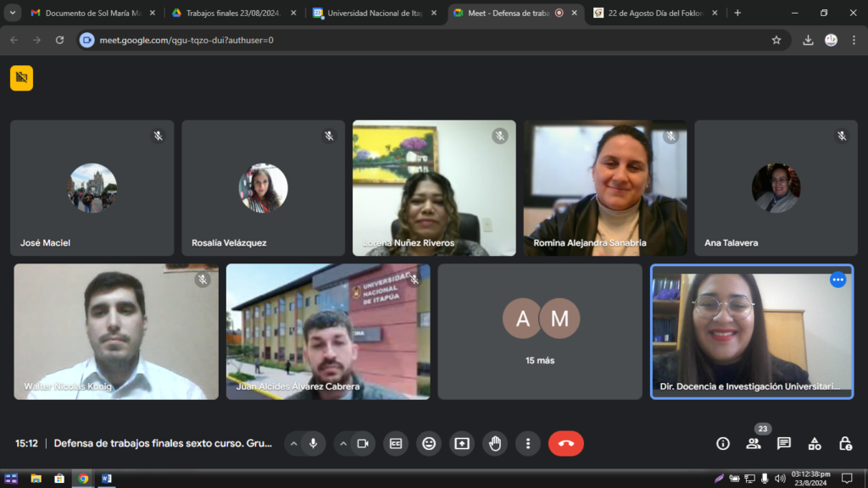Show the participants list with 23 people
Image resolution: width=868 pixels, height=488 pixels.
tap(753, 443)
